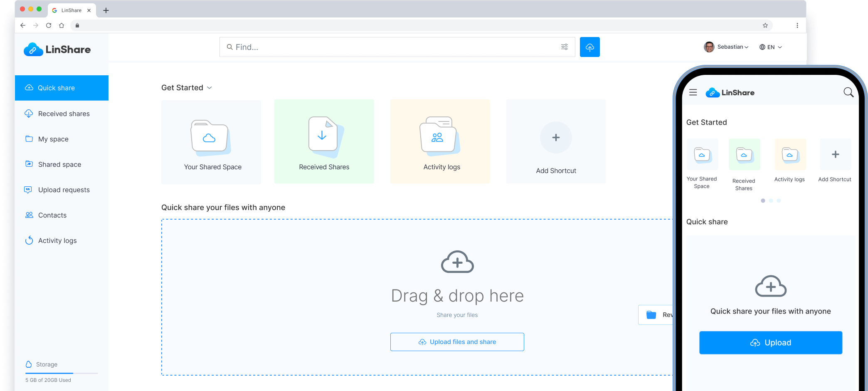Tap the mobile search magnifier icon
This screenshot has height=391, width=868.
tap(848, 92)
